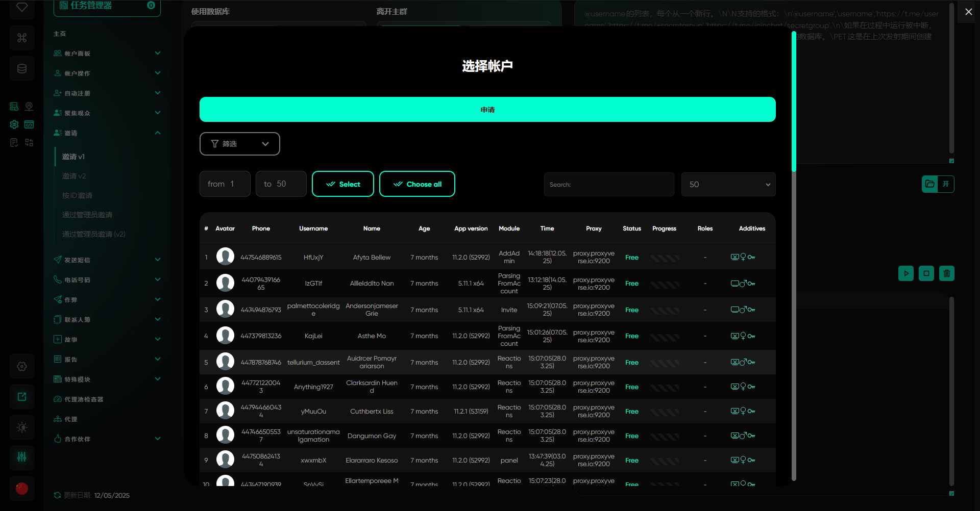Click the gear settings icon in left rail

(x=22, y=366)
